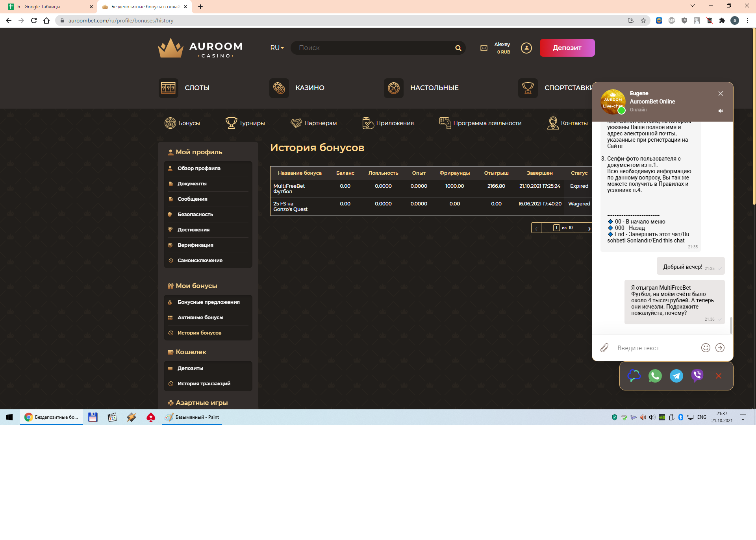Screen dimensions: 756x540
Task: Open the mail envelope notifications icon
Action: coord(484,48)
